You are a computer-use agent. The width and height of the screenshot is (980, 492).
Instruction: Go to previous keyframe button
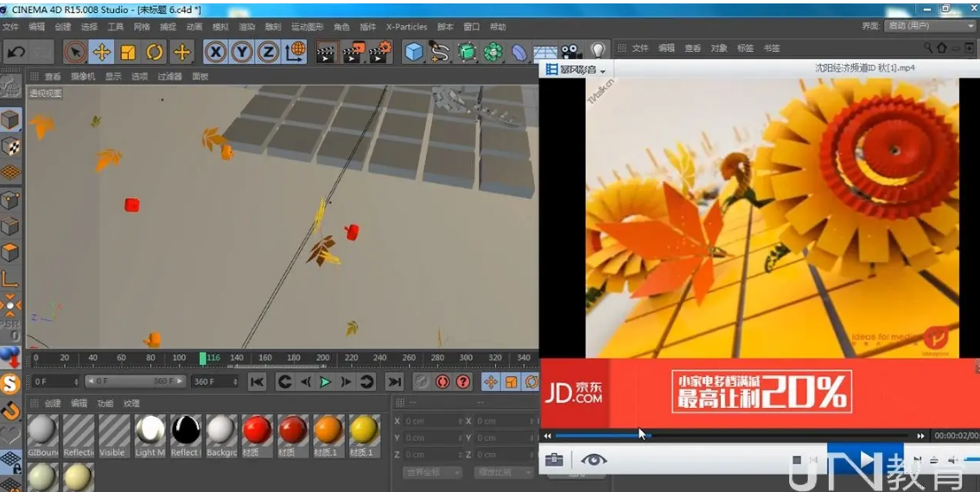(285, 382)
